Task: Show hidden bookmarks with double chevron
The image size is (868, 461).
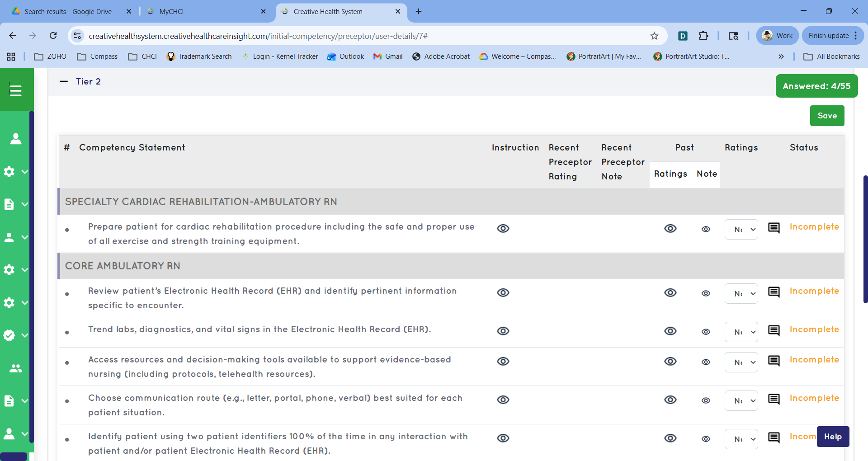Action: (x=781, y=56)
